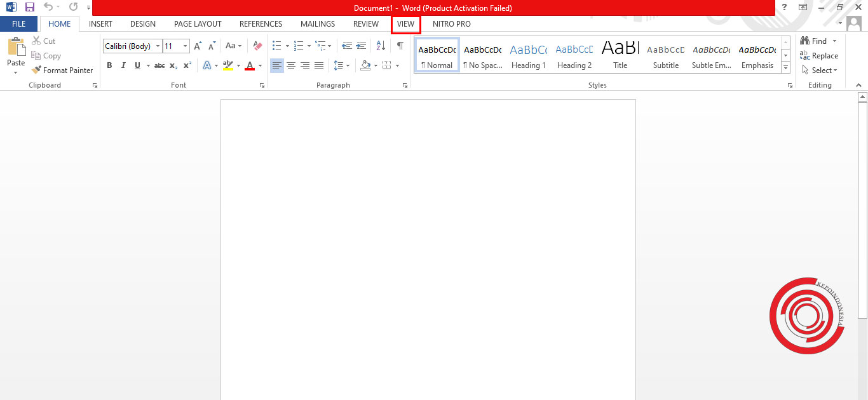Underline the selected text
This screenshot has width=868, height=400.
tap(137, 65)
